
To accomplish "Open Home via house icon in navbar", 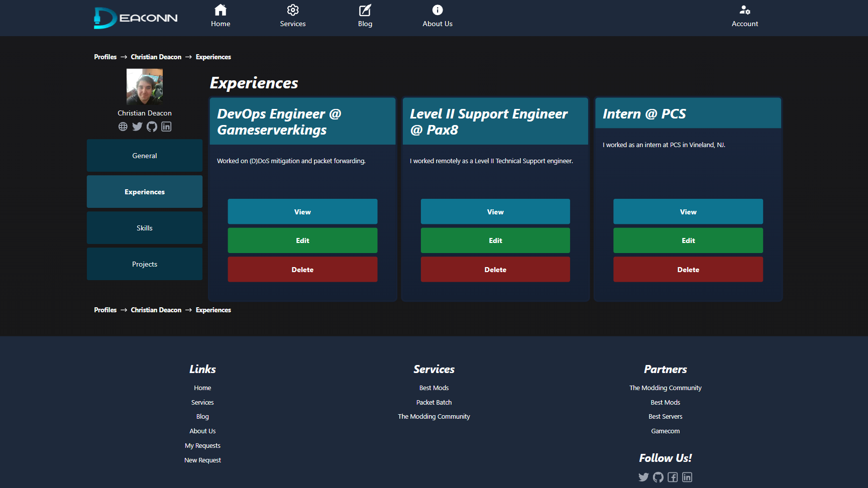I will point(221,10).
